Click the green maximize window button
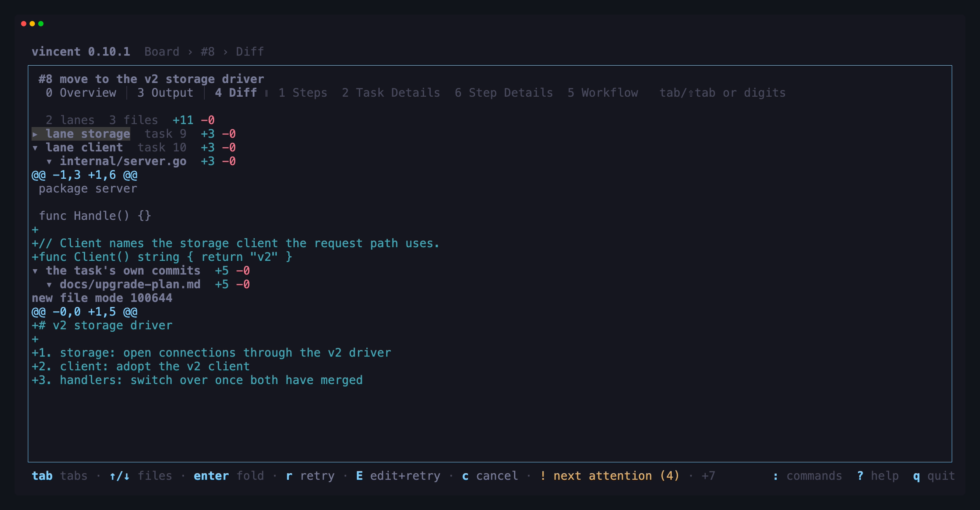Screen dimensions: 980x510 point(41,24)
